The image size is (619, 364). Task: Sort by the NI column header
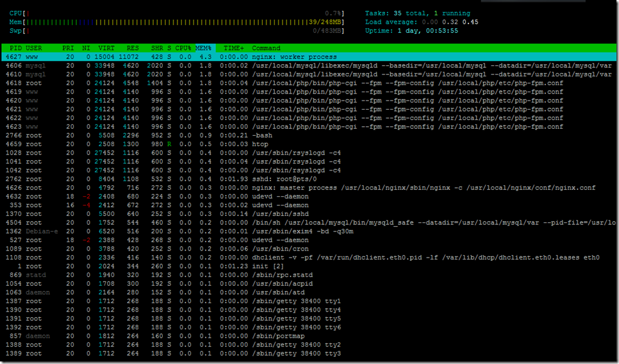pyautogui.click(x=86, y=48)
